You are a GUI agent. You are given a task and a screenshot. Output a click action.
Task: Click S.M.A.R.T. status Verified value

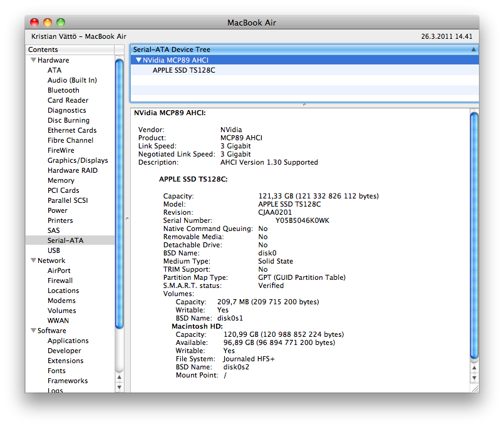271,286
